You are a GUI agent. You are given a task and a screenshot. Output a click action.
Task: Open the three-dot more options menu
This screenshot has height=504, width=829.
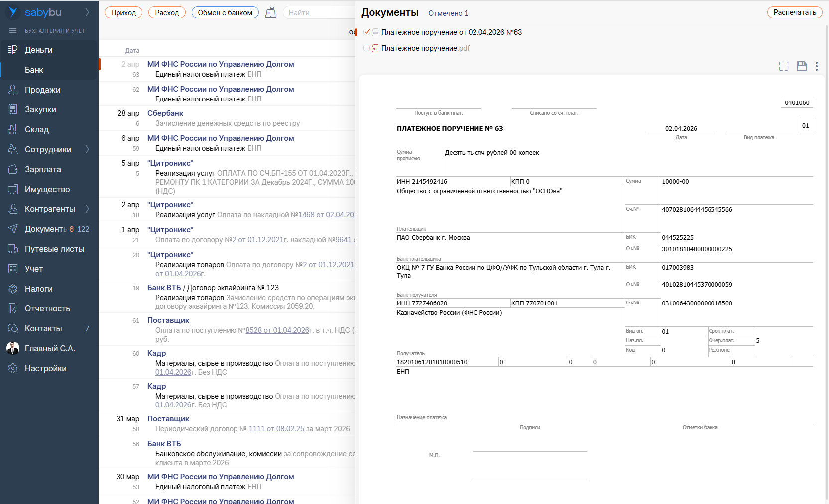816,66
